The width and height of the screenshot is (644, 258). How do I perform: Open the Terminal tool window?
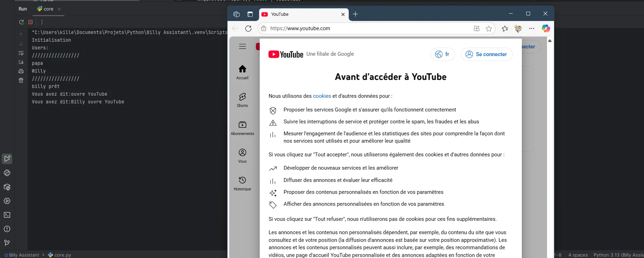pos(7,215)
